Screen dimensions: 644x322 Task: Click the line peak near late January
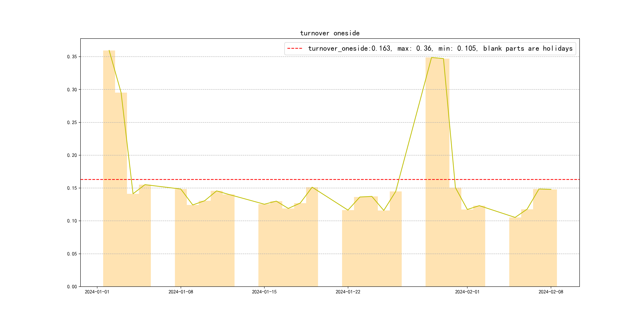click(x=432, y=58)
